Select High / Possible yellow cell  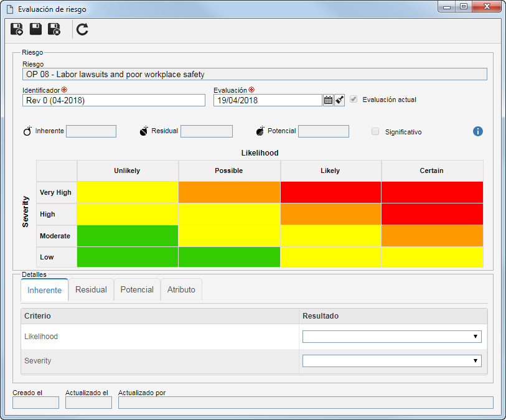[x=229, y=214]
